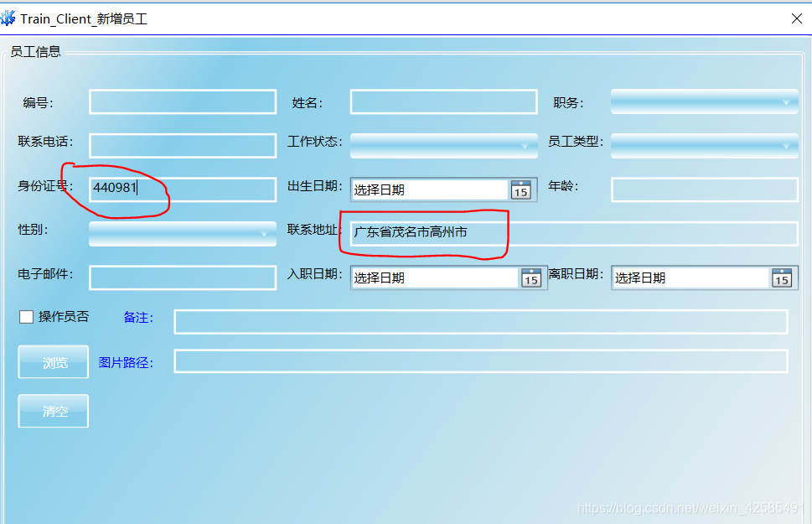Expand the 员工类型 dropdown
The image size is (812, 524).
coord(704,146)
